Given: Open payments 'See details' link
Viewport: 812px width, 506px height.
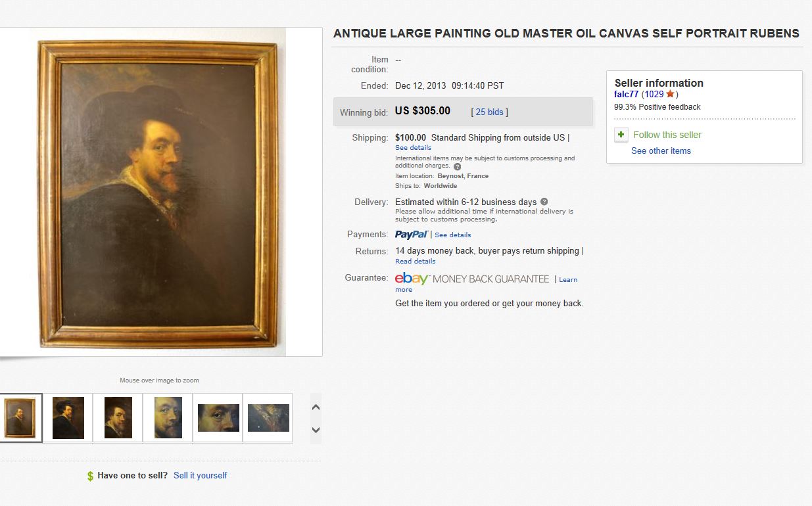Looking at the screenshot, I should pyautogui.click(x=452, y=235).
